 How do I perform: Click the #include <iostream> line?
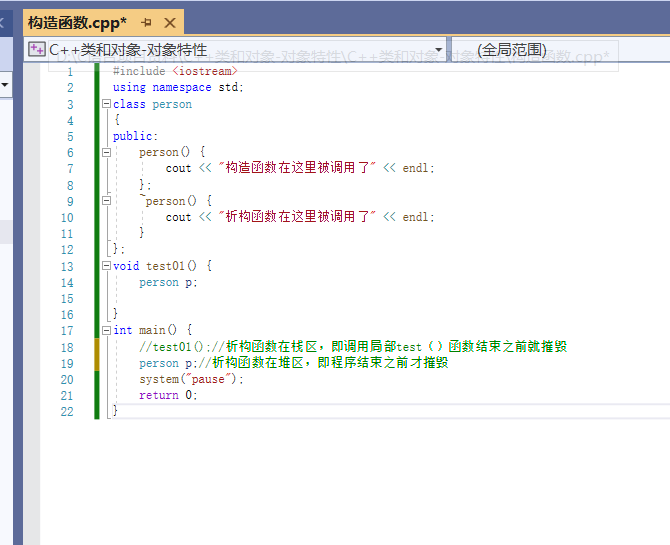pyautogui.click(x=175, y=71)
